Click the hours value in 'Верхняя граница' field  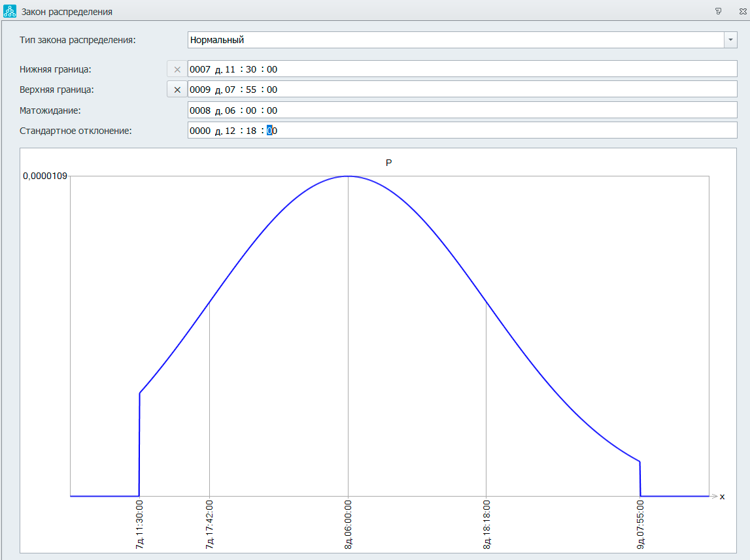tap(230, 90)
